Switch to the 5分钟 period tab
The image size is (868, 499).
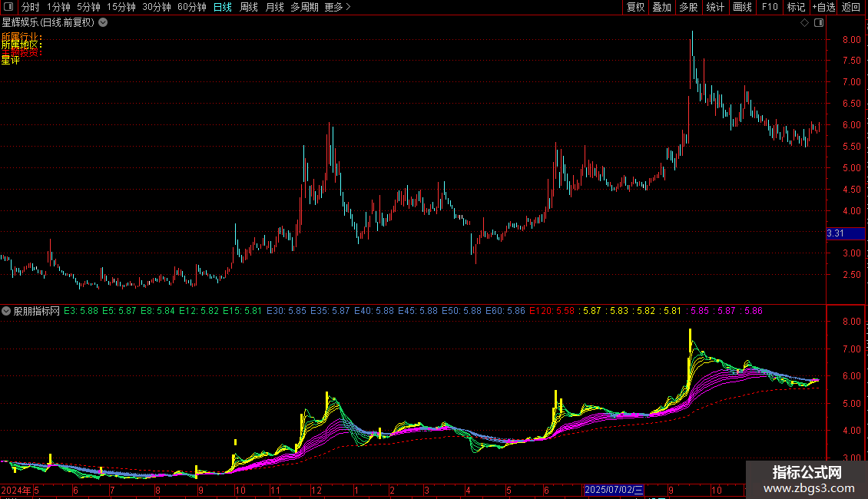[x=88, y=7]
